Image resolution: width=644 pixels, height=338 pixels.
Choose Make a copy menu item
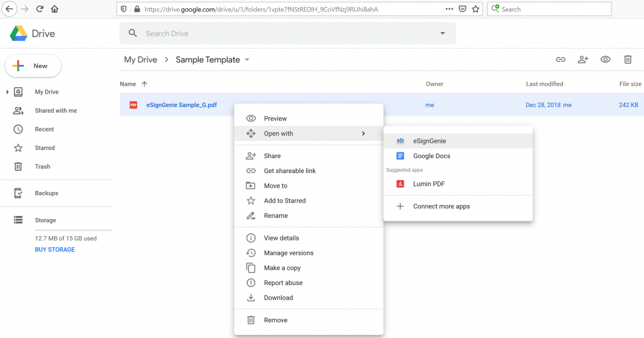point(309,268)
